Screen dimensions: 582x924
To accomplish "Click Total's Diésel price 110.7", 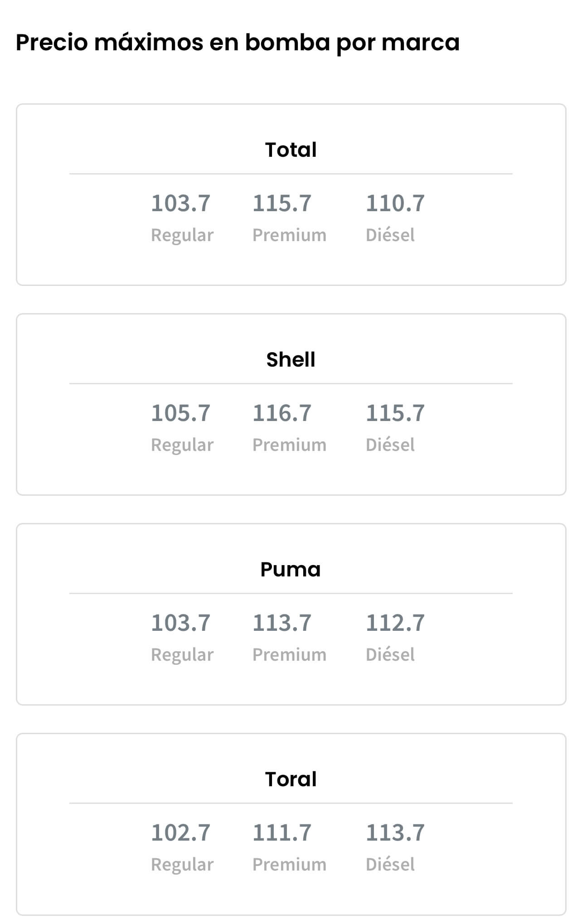I will pyautogui.click(x=395, y=203).
